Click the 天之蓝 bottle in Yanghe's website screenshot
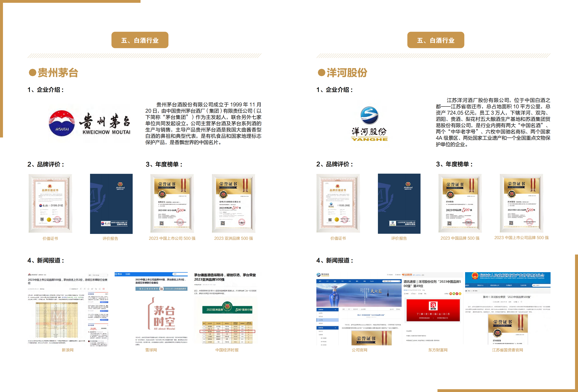The height and width of the screenshot is (392, 578). click(x=334, y=296)
